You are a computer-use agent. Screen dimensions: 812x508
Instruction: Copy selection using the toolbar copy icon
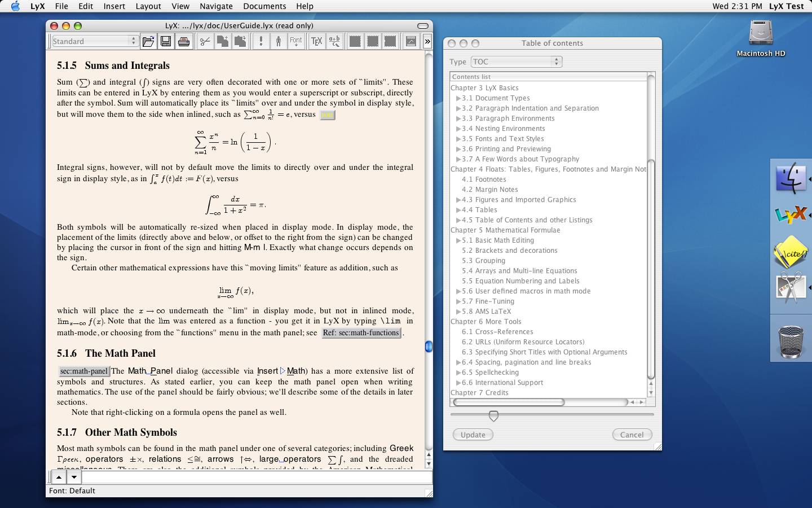(x=223, y=41)
